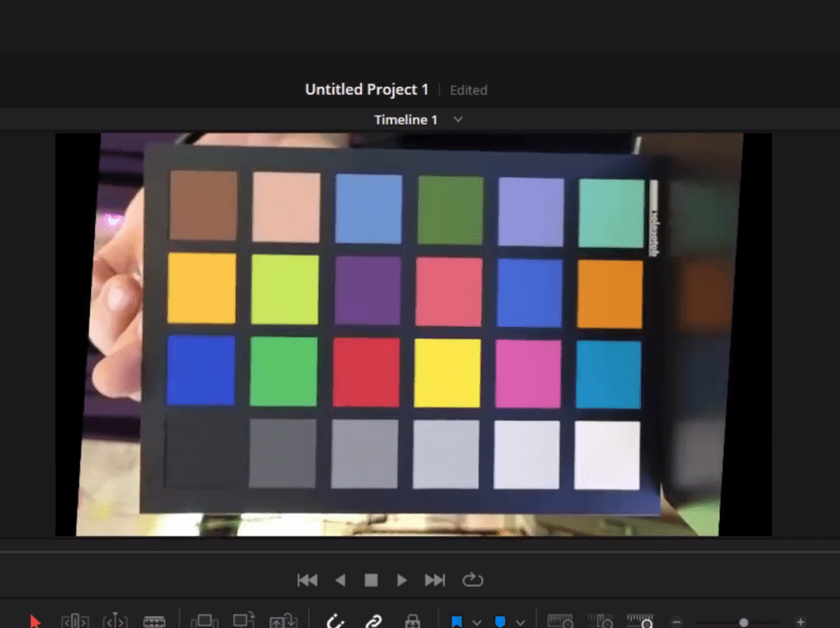Click the Replace Clip icon
Image resolution: width=840 pixels, height=628 pixels.
283,621
